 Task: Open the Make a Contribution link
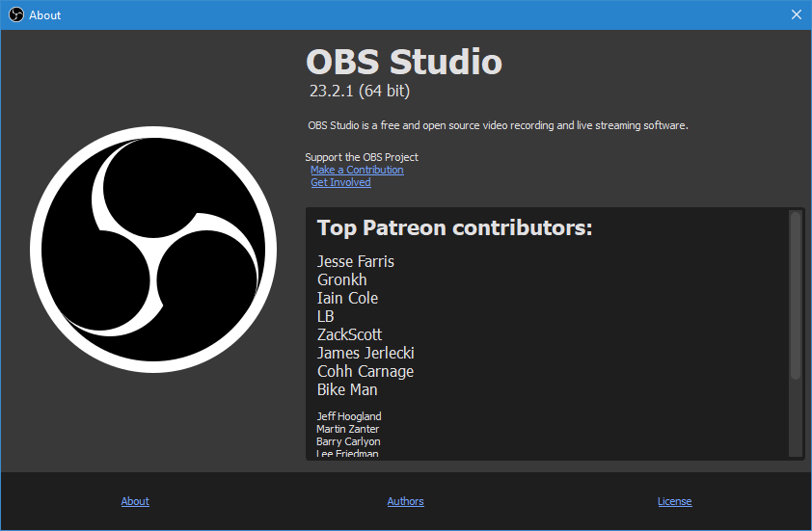[x=357, y=170]
